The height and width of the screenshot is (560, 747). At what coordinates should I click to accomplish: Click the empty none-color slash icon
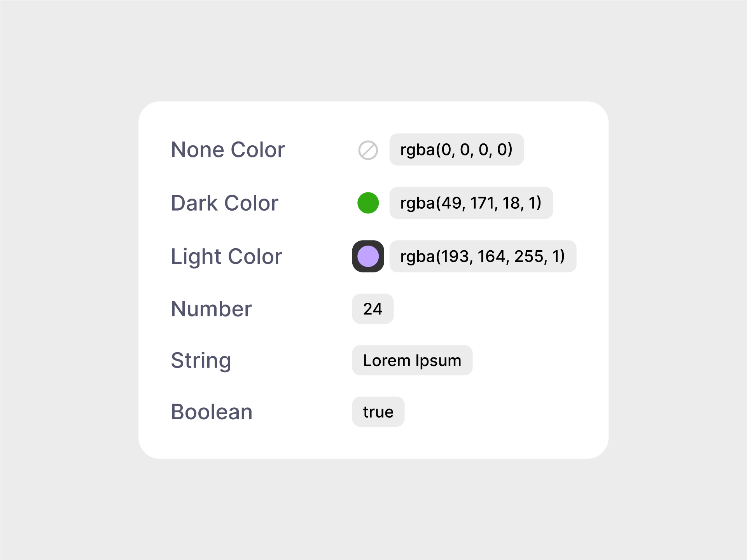tap(368, 150)
